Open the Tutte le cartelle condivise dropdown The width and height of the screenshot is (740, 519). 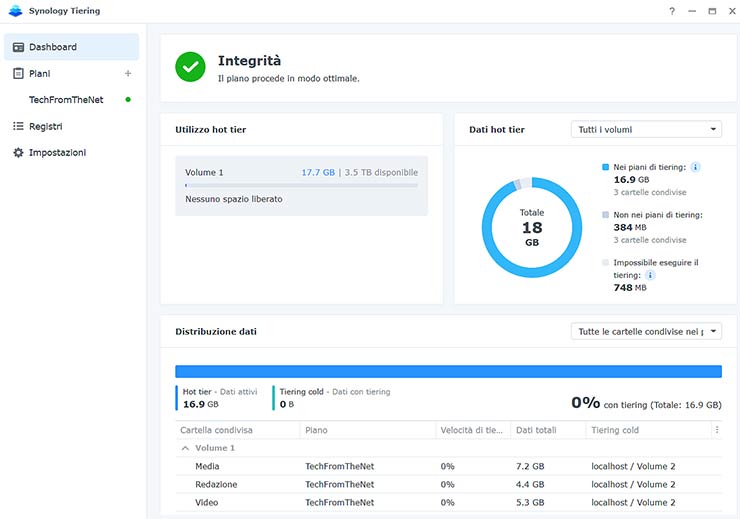click(646, 331)
